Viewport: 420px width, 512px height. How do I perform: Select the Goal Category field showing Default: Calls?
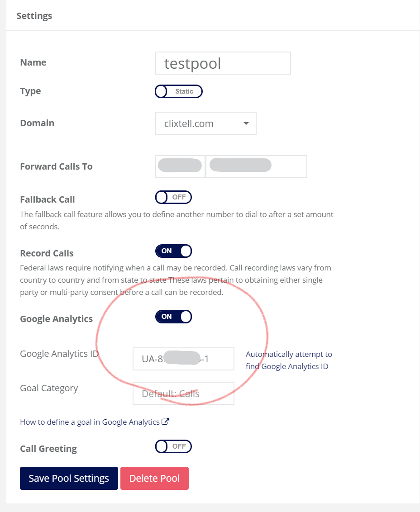click(183, 393)
